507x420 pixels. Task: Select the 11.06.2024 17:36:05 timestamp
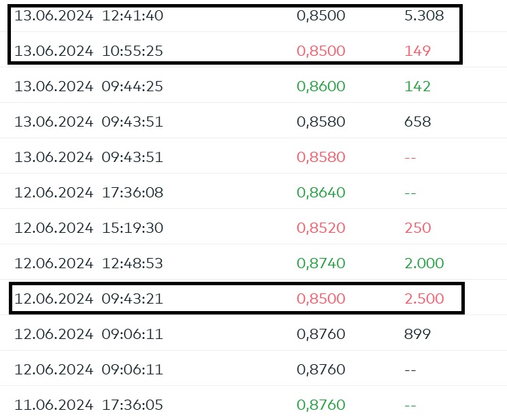pyautogui.click(x=88, y=405)
